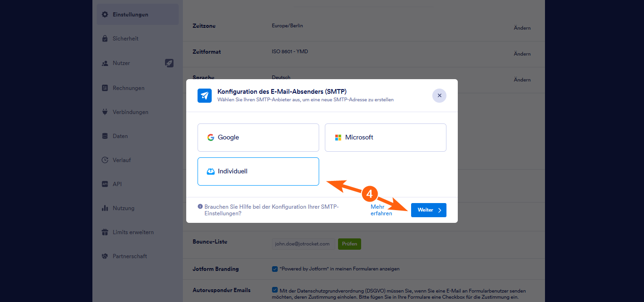Image resolution: width=644 pixels, height=302 pixels.
Task: Close the SMTP configuration dialog
Action: pos(439,96)
